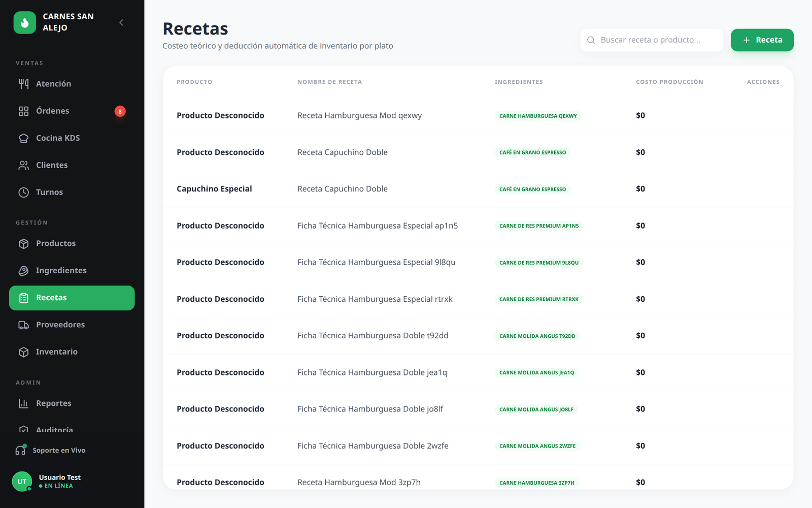Click the Turnos clock icon
The image size is (812, 508).
(x=24, y=192)
